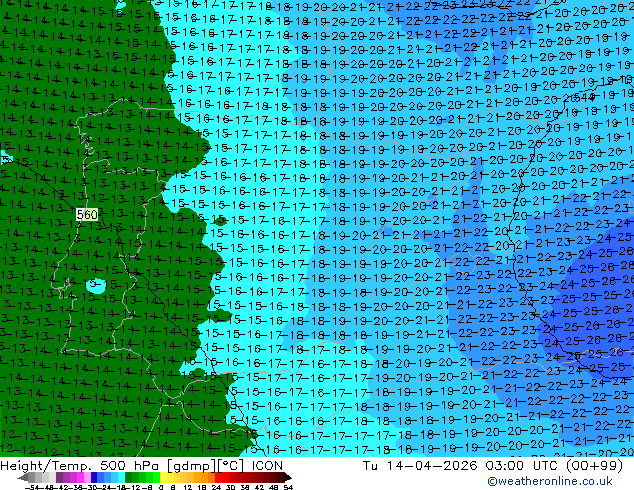Click the left arrow end of color scale
This screenshot has height=490, width=634.
(23, 477)
